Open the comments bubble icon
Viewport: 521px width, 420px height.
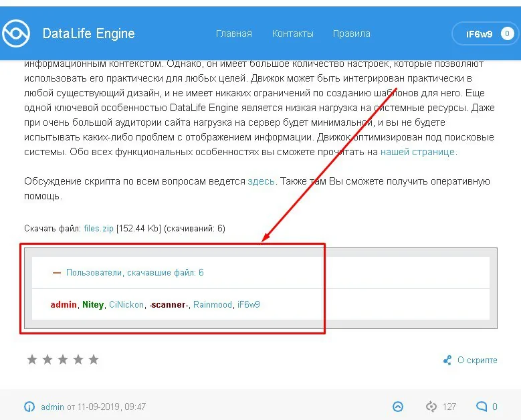pos(482,407)
